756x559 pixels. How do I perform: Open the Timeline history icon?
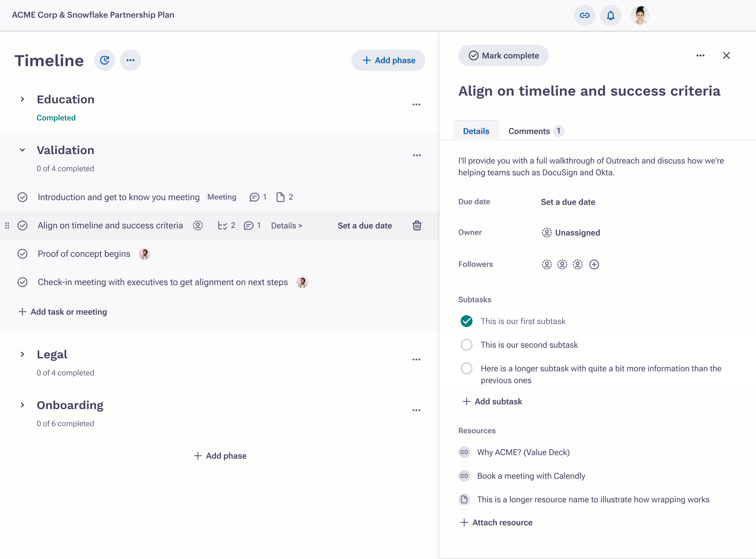(x=104, y=60)
